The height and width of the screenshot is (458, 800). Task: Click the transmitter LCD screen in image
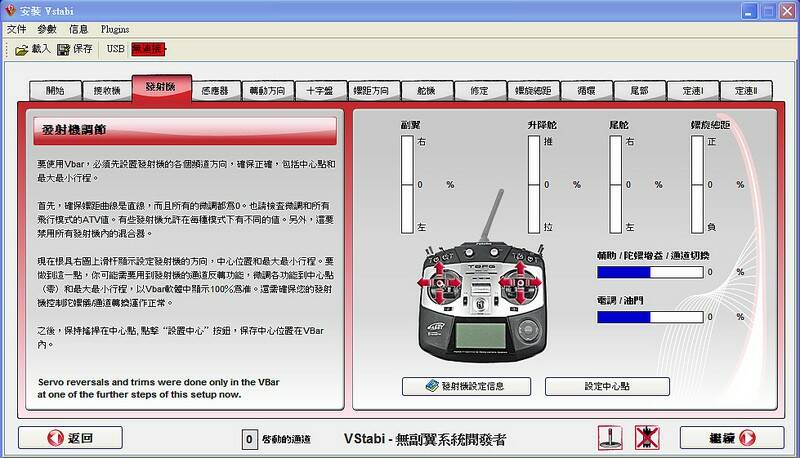pos(481,335)
